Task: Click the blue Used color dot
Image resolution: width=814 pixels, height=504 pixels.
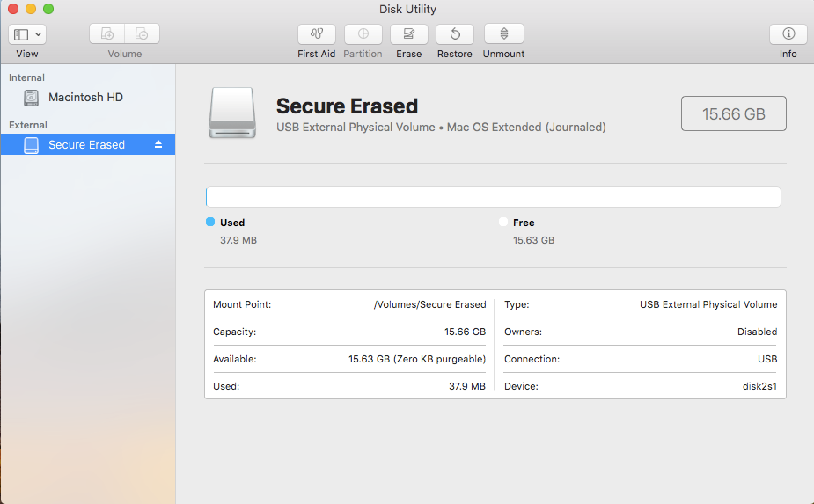Action: click(210, 223)
